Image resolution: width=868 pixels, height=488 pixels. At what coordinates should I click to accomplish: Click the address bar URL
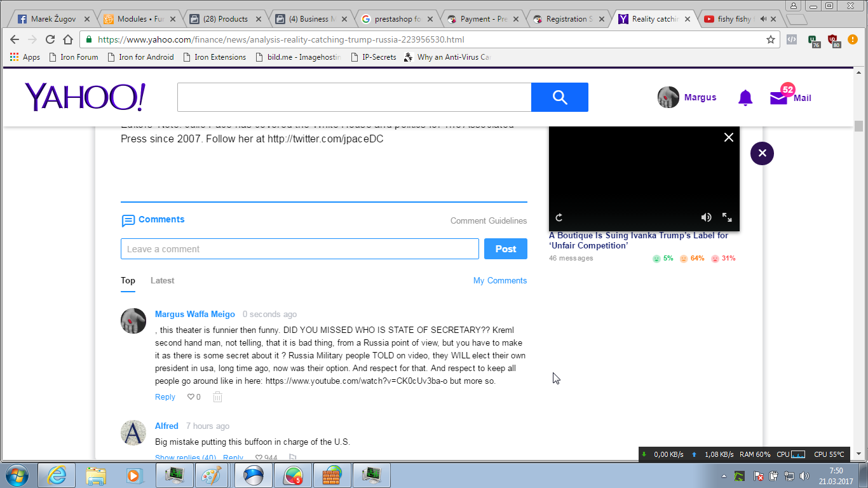(x=281, y=39)
